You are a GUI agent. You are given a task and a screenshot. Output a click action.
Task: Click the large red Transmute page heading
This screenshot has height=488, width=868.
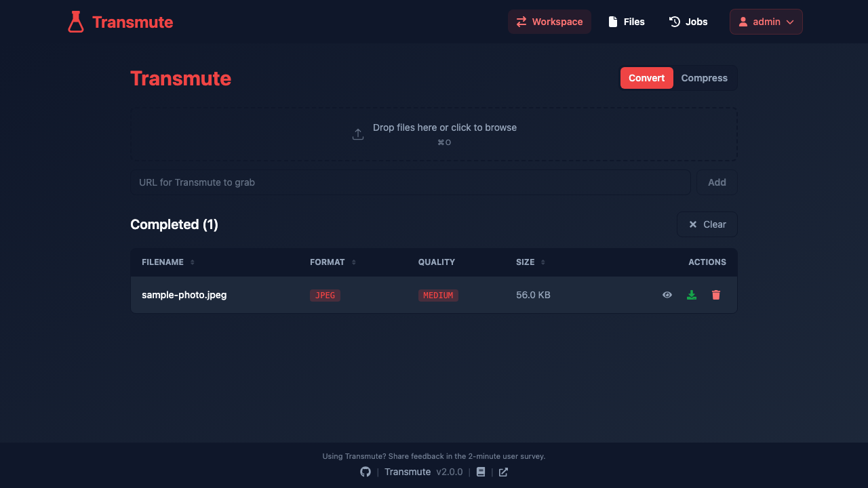(x=180, y=78)
